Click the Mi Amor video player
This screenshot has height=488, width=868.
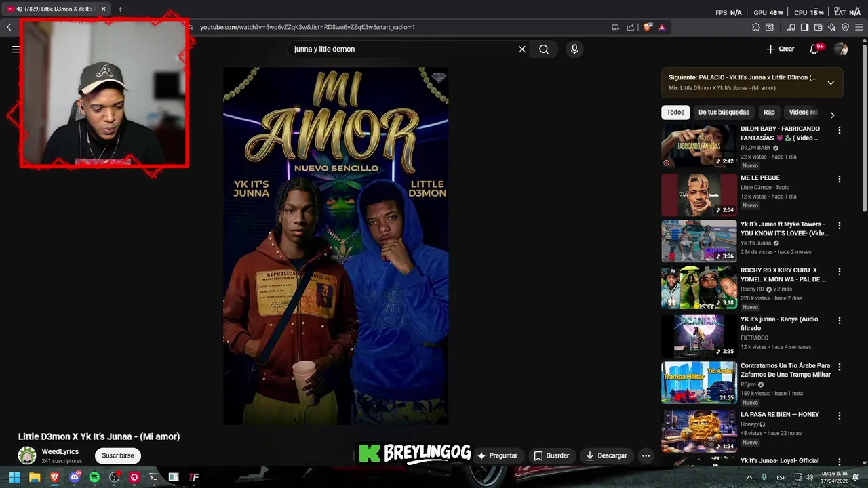336,245
